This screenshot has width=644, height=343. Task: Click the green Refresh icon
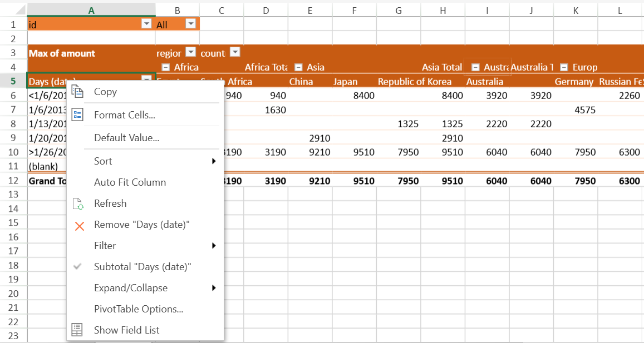tap(78, 203)
